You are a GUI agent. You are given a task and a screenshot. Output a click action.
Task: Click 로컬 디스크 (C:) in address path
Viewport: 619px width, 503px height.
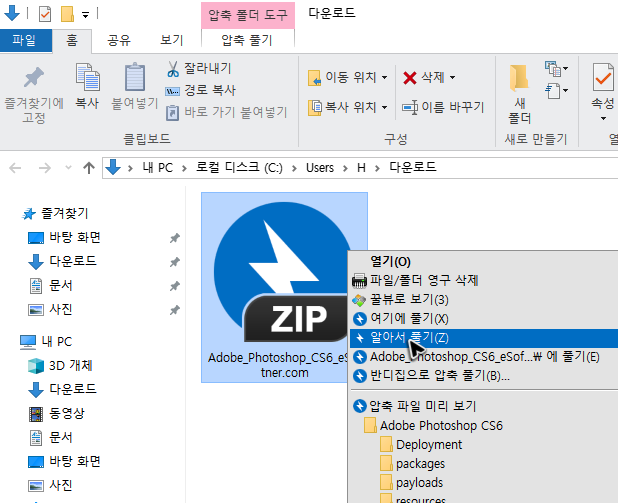tap(239, 168)
